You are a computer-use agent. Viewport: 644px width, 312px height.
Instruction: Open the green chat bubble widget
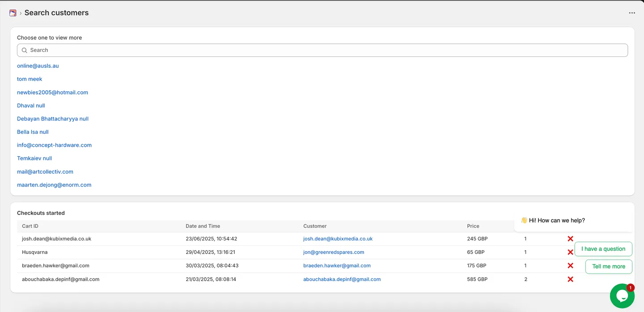[622, 296]
